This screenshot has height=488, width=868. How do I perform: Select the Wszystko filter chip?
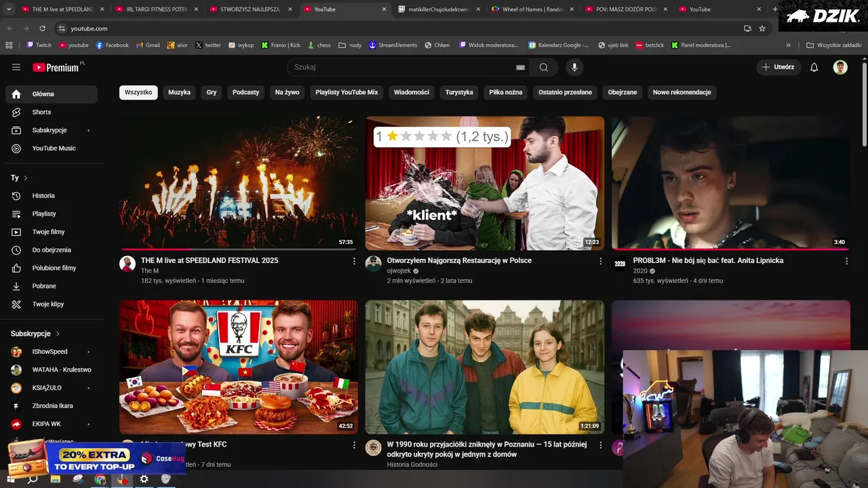[138, 92]
